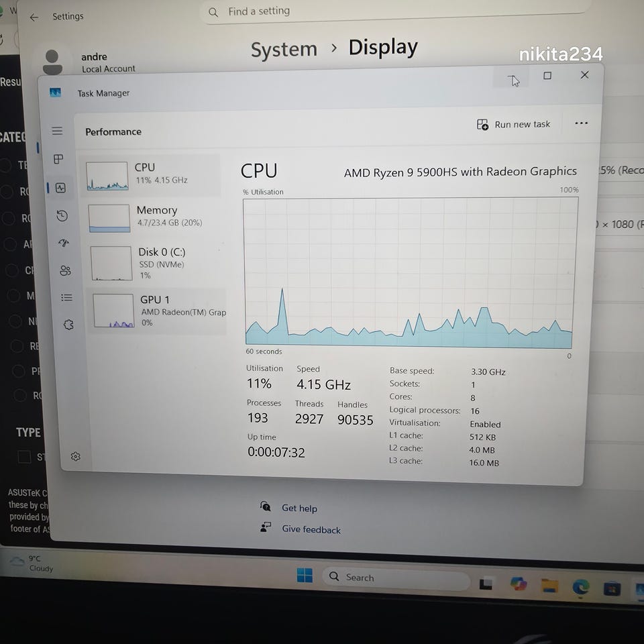Open the Details page list icon
This screenshot has height=644, width=644.
coord(66,297)
